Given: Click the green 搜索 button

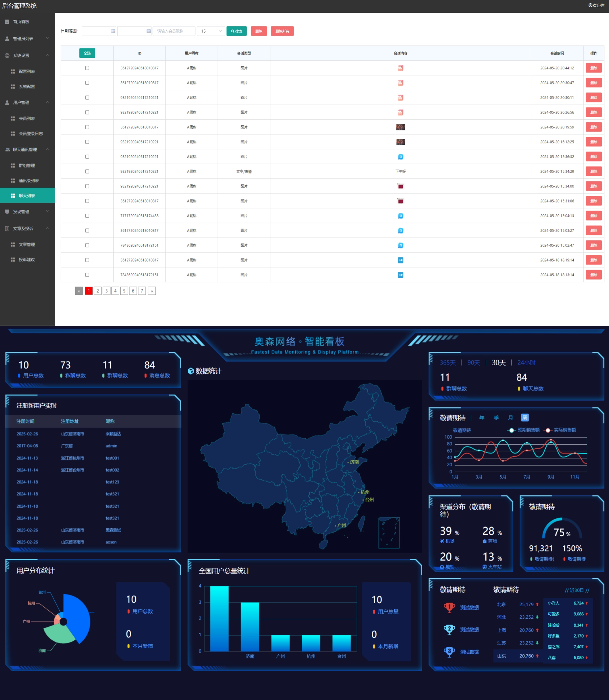Looking at the screenshot, I should point(237,31).
